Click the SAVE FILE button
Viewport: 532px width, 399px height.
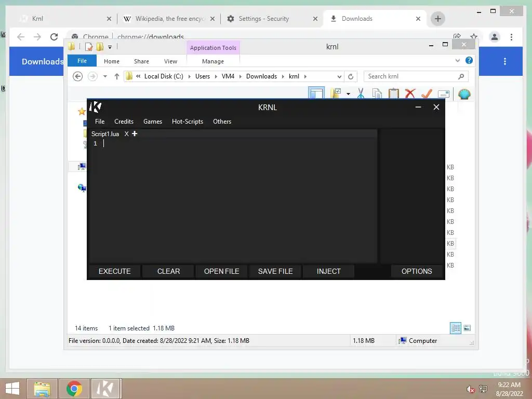tap(275, 271)
